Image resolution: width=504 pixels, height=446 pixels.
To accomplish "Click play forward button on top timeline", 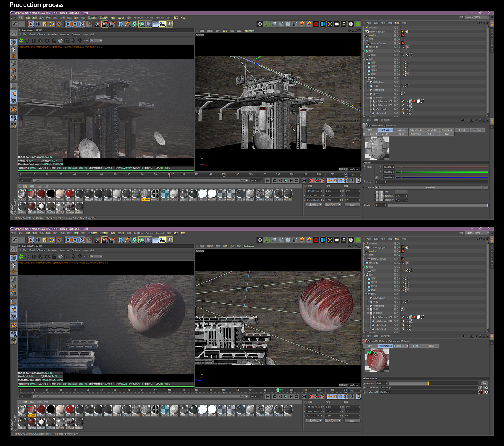I will point(285,181).
